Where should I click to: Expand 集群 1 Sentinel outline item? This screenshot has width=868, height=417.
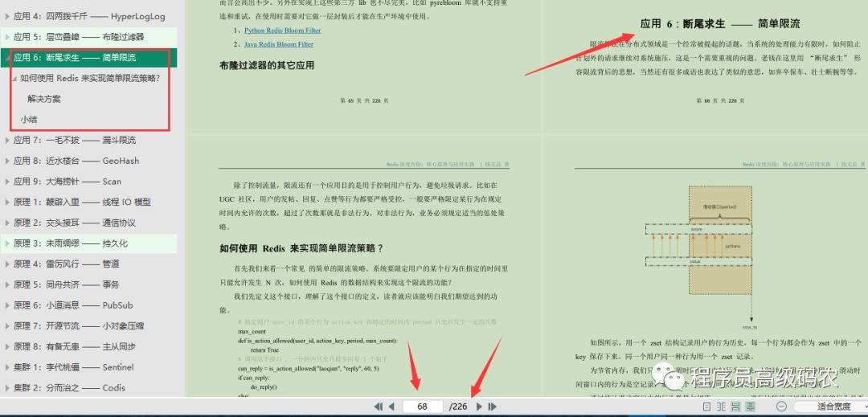(7, 367)
